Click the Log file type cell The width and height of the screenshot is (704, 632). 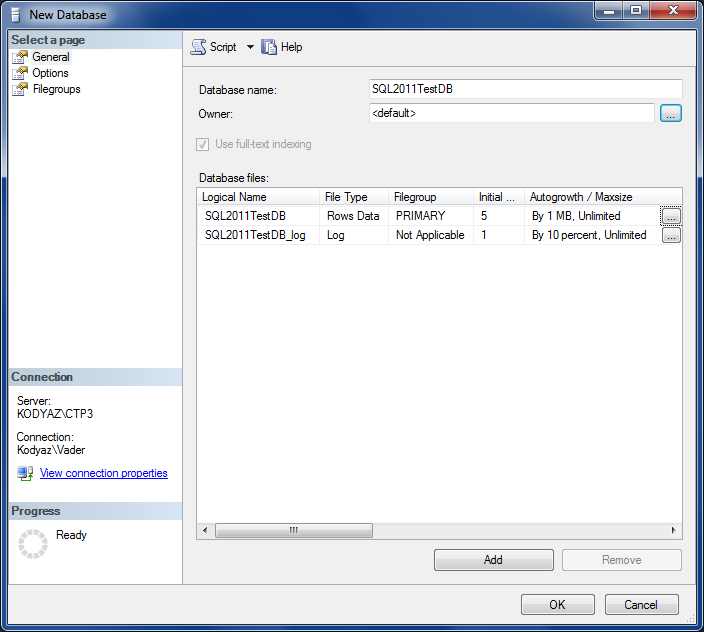(354, 235)
